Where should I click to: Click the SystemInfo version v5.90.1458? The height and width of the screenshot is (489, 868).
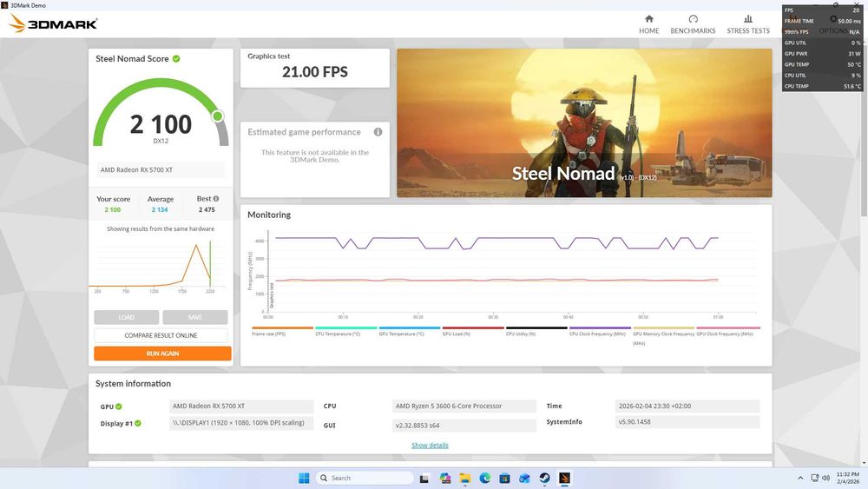point(687,422)
